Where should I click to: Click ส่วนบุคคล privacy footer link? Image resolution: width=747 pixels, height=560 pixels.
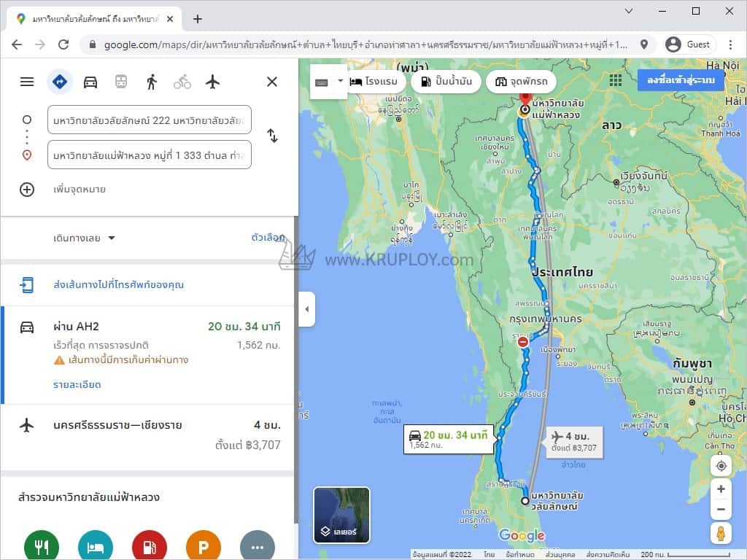(560, 555)
